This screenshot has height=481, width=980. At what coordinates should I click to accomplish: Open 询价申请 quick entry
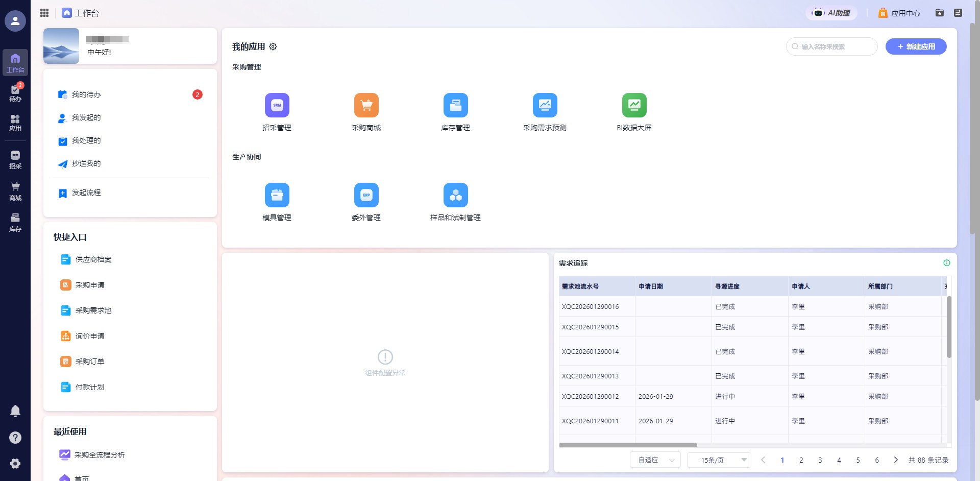pyautogui.click(x=82, y=336)
